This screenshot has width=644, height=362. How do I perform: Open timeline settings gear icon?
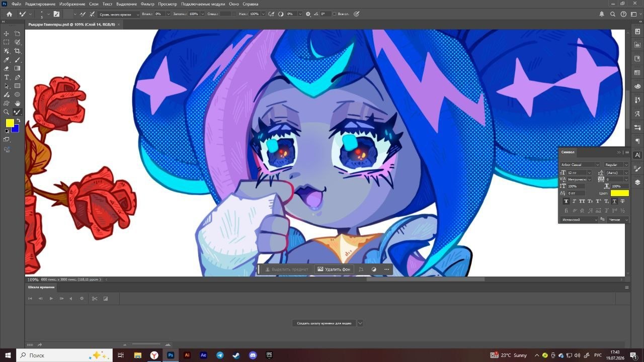click(82, 299)
